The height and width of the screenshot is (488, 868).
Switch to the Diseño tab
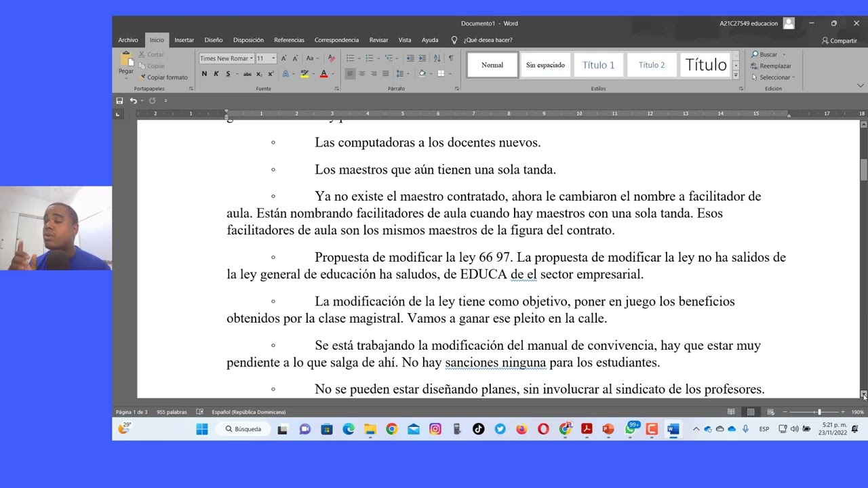[214, 40]
